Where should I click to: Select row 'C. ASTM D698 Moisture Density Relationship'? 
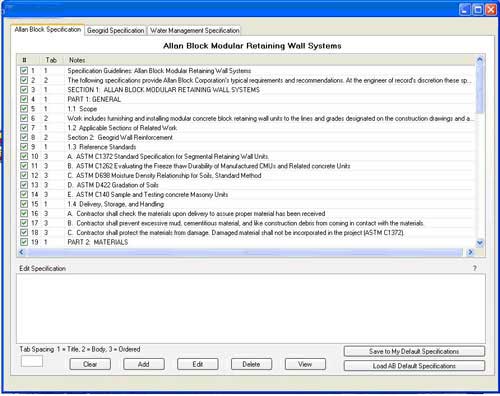point(247,175)
